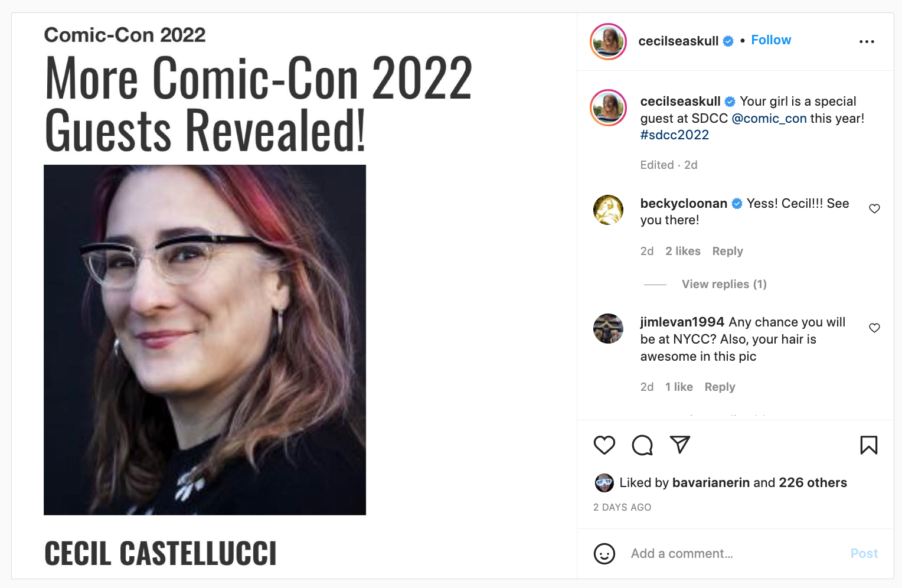Open the emoji picker smiley icon
Image resolution: width=902 pixels, height=588 pixels.
click(604, 554)
